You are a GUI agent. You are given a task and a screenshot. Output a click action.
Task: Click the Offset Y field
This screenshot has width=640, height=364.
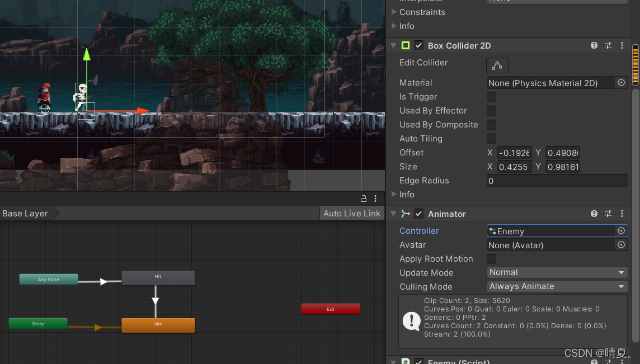563,153
